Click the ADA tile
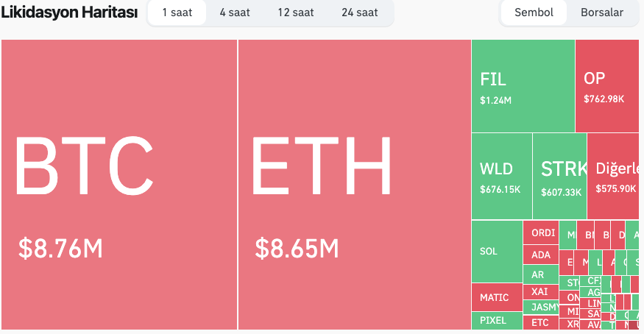 (540, 255)
